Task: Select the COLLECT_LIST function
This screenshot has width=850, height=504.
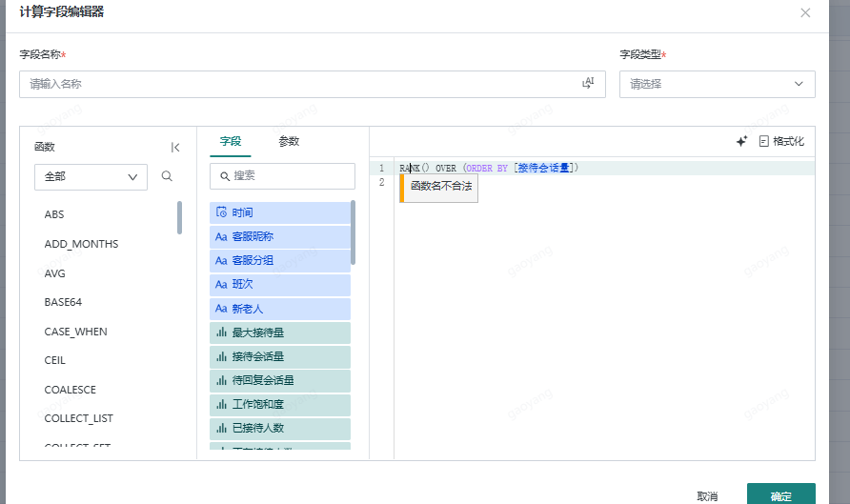Action: 78,418
